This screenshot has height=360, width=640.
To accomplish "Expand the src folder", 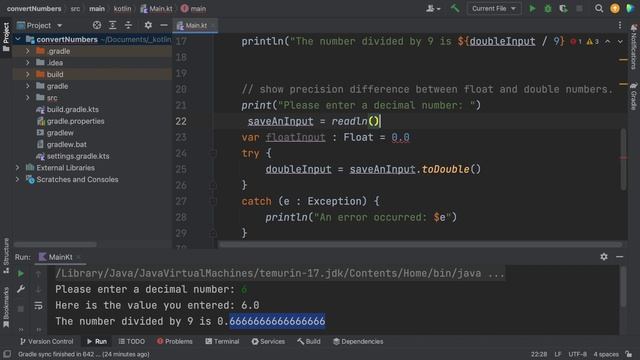I will (27, 98).
